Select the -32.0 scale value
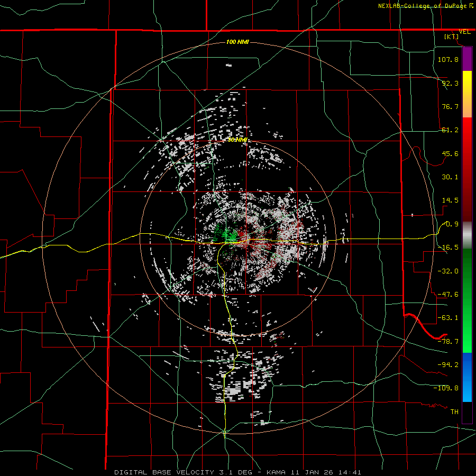 (x=448, y=271)
